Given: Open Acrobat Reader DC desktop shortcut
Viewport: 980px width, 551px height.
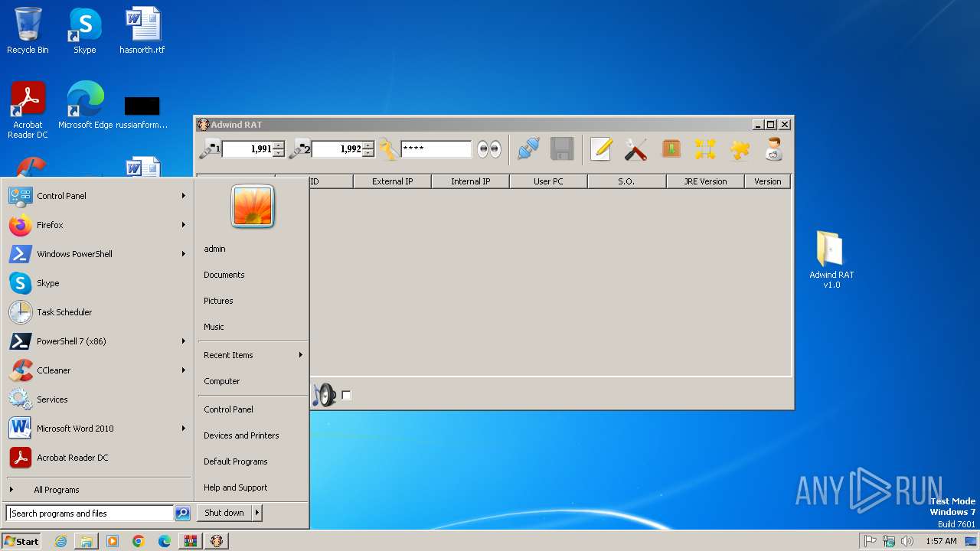Looking at the screenshot, I should 28,110.
